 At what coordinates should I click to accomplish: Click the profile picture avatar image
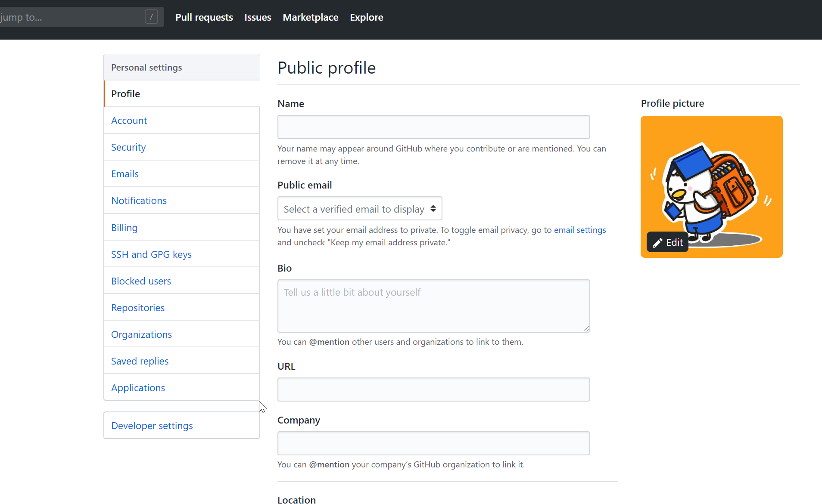[711, 186]
